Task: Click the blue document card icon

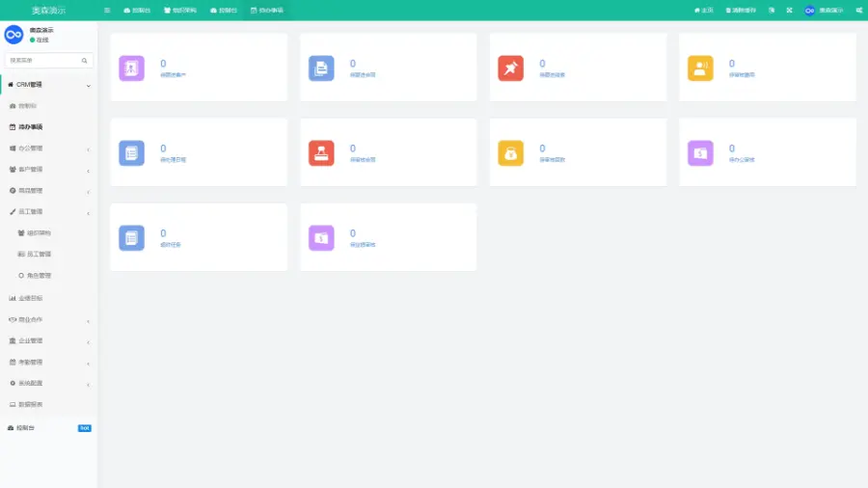Action: (321, 68)
